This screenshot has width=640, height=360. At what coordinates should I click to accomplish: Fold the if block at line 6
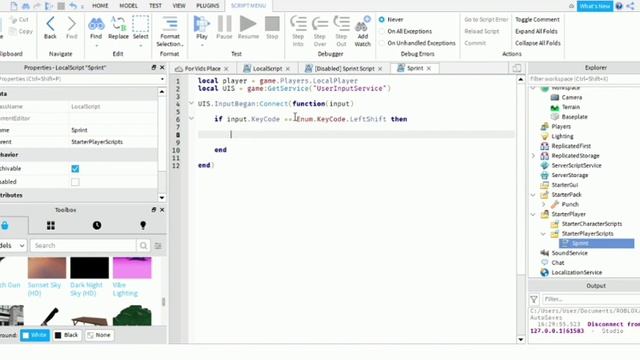click(x=191, y=119)
